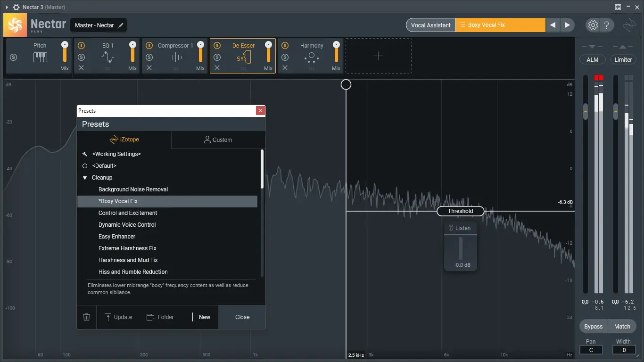644x362 pixels.
Task: Remove the Compressor 1 module
Action: click(149, 68)
